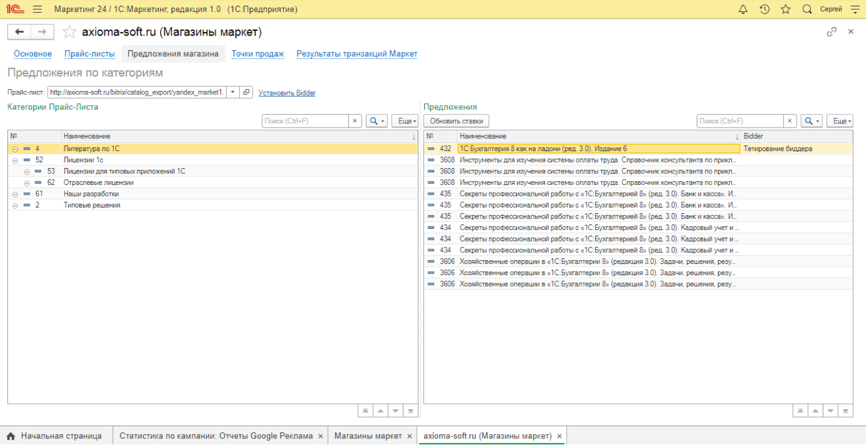Screen dimensions: 868x445
Task: Switch to the Точки продаж tab
Action: click(258, 54)
